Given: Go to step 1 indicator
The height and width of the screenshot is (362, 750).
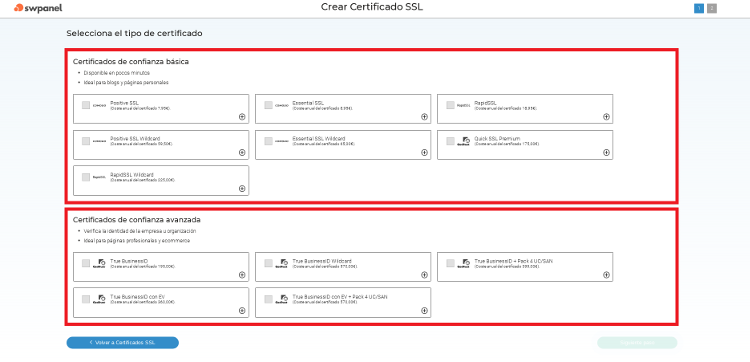Looking at the screenshot, I should pyautogui.click(x=699, y=8).
